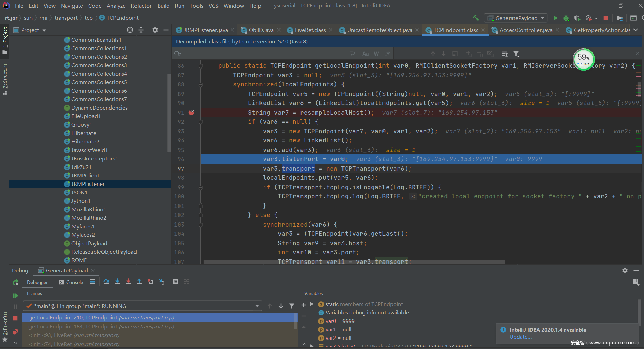Viewport: 644px width, 349px height.
Task: Click the Step Out debugger icon
Action: point(139,282)
